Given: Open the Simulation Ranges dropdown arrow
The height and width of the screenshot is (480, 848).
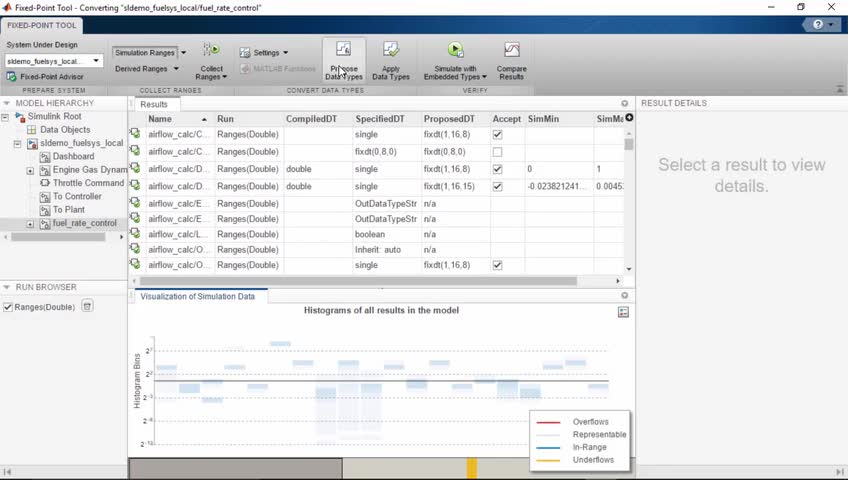Looking at the screenshot, I should [183, 52].
